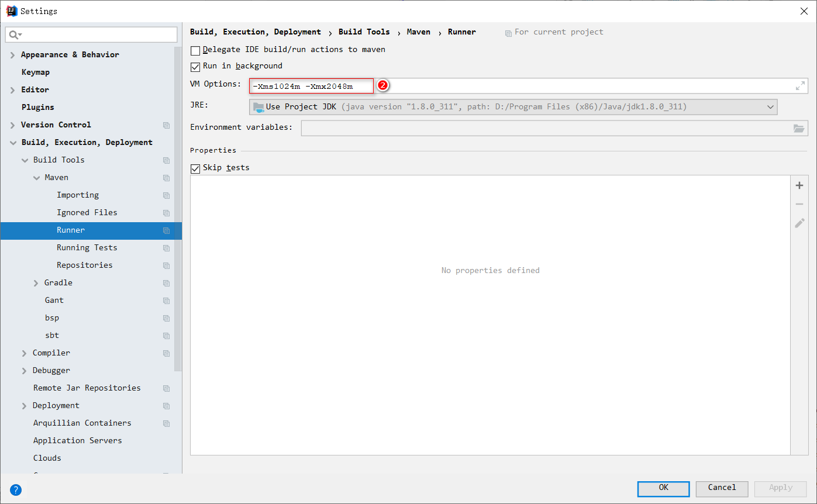The image size is (817, 504).
Task: Click project-level icon beside Arquillian Containers
Action: point(167,423)
